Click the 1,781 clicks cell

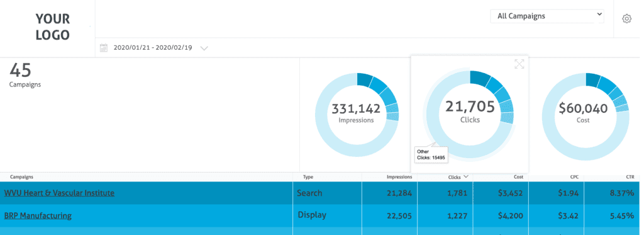(x=457, y=193)
